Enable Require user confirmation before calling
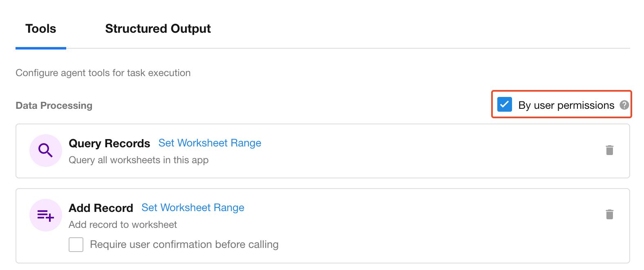 [x=76, y=245]
